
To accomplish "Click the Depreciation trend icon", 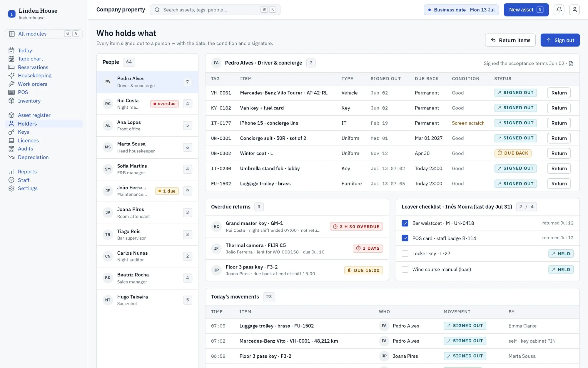I will [x=11, y=157].
